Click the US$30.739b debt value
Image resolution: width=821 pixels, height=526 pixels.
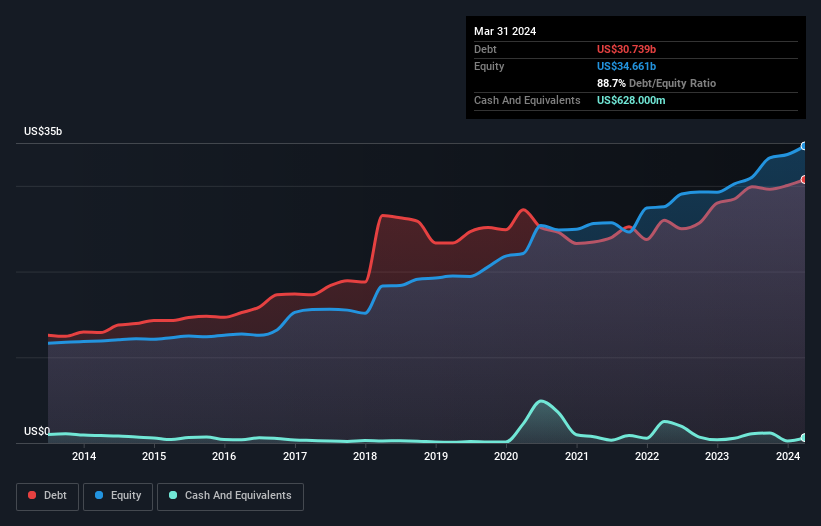point(626,49)
